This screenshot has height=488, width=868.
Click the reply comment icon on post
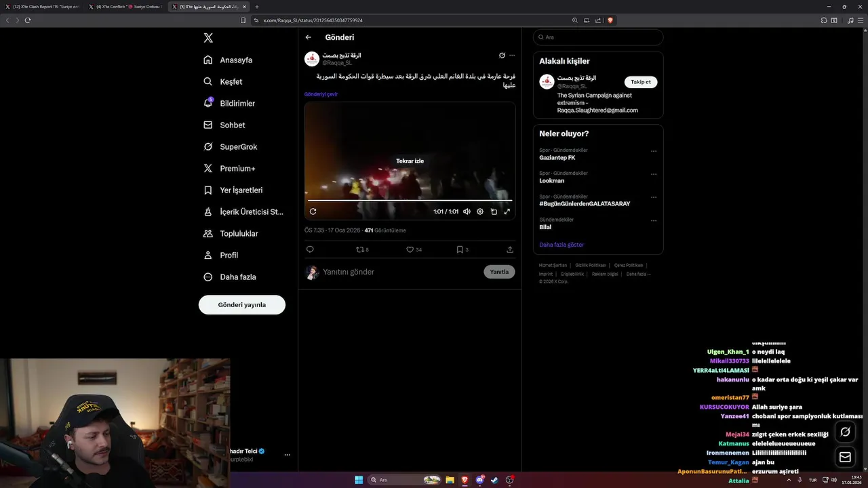[310, 249]
